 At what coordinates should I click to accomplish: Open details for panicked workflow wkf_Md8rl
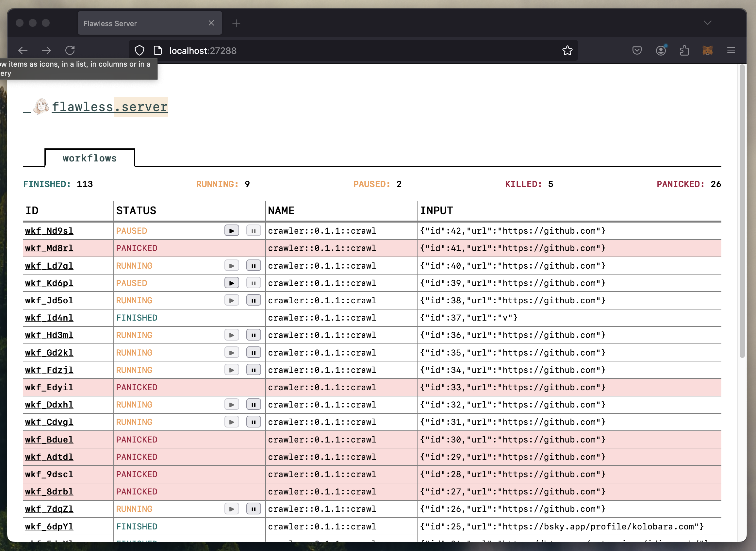(49, 248)
